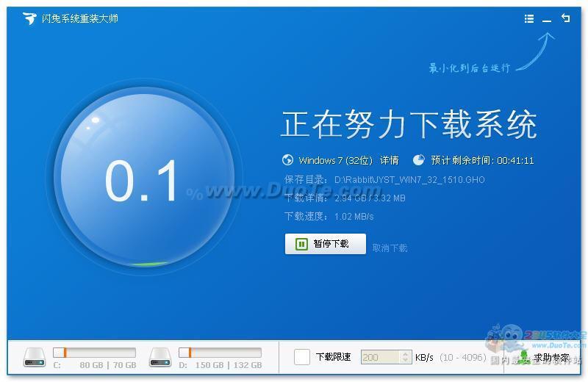Image resolution: width=588 pixels, height=382 pixels.
Task: Click the D: drive usage bar
Action: click(x=220, y=353)
